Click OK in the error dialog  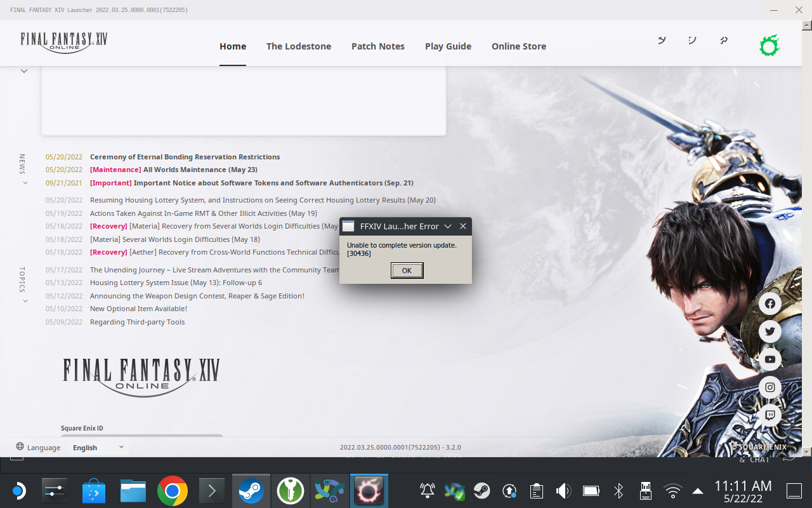(x=407, y=271)
